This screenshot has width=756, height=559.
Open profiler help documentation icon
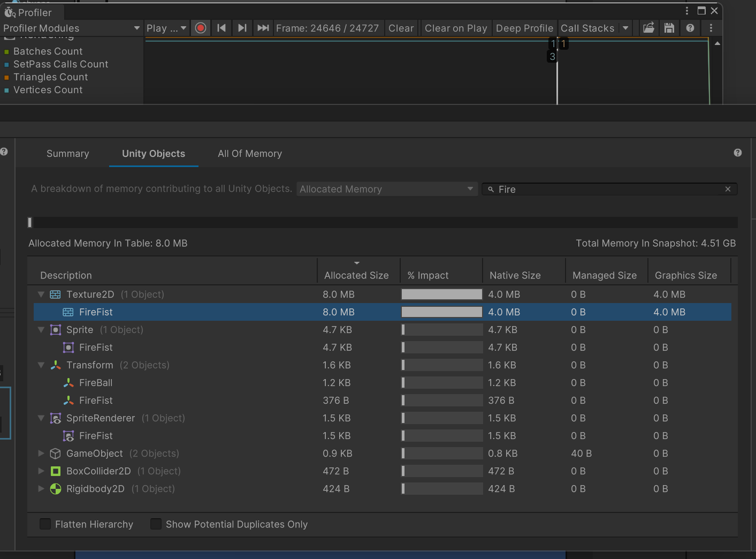click(x=690, y=28)
